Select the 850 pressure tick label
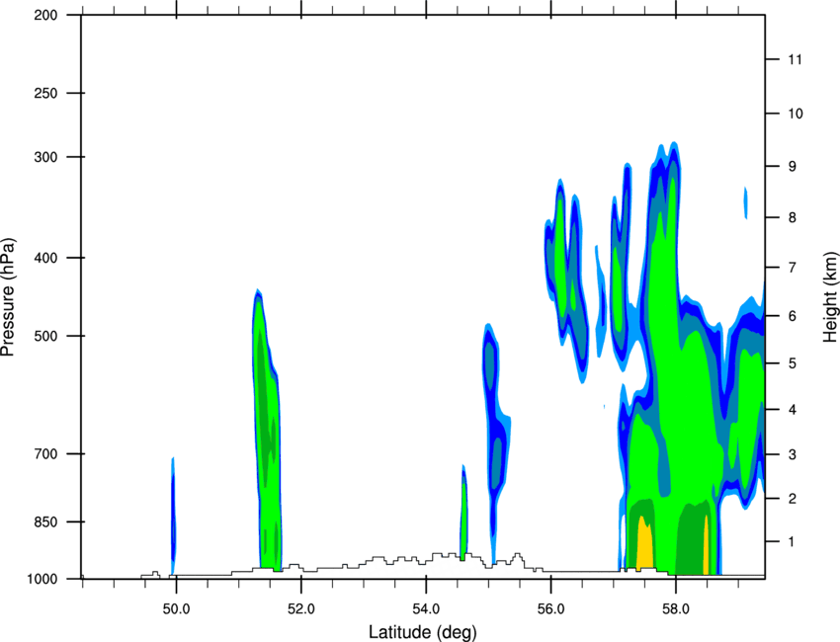The height and width of the screenshot is (642, 840). click(45, 522)
